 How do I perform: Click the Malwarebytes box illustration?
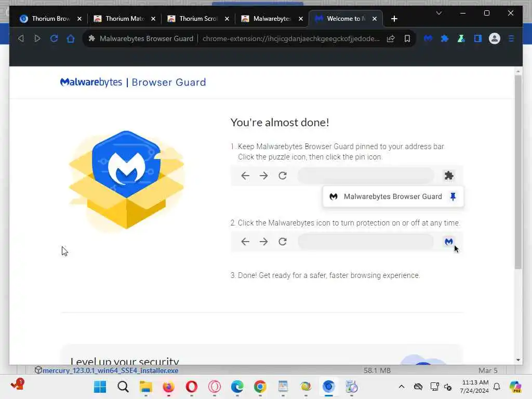(x=126, y=180)
